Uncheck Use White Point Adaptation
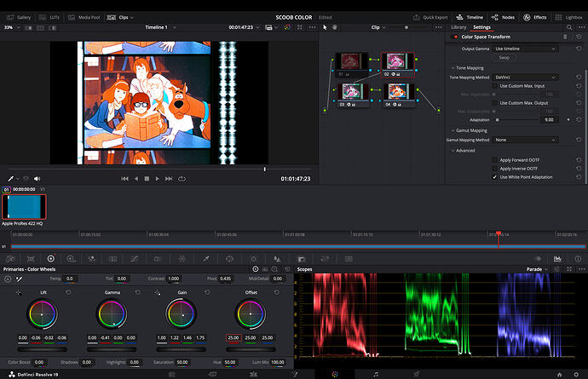This screenshot has height=379, width=588. click(495, 176)
